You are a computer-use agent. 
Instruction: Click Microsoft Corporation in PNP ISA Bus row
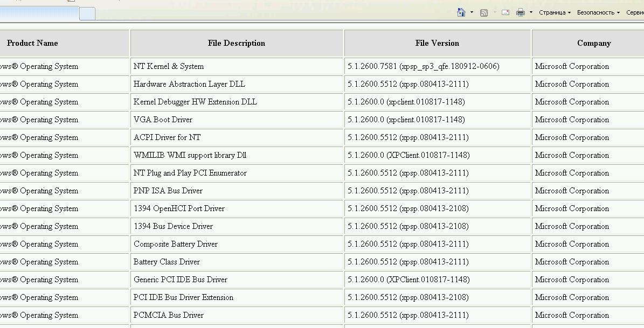pyautogui.click(x=588, y=191)
